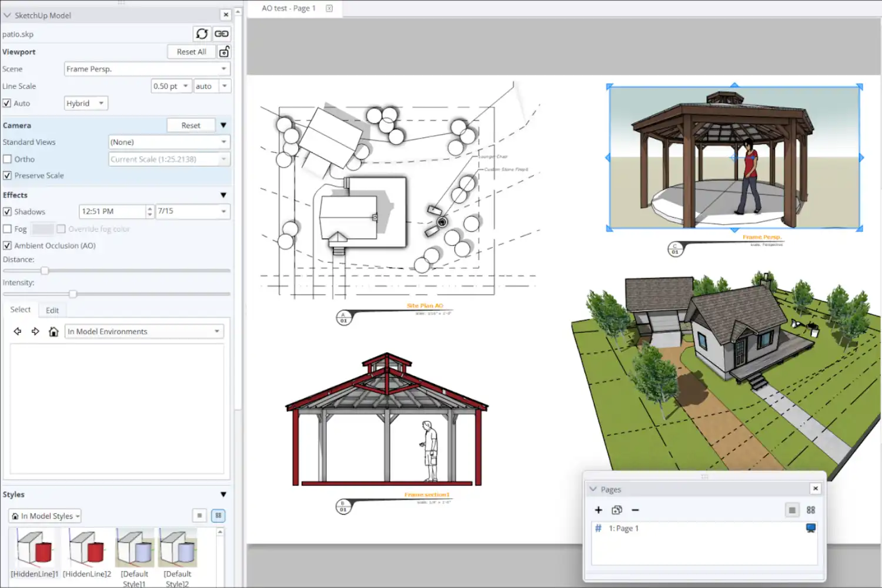This screenshot has width=882, height=588.
Task: Relink patio.skp using the chain link icon
Action: [x=221, y=34]
